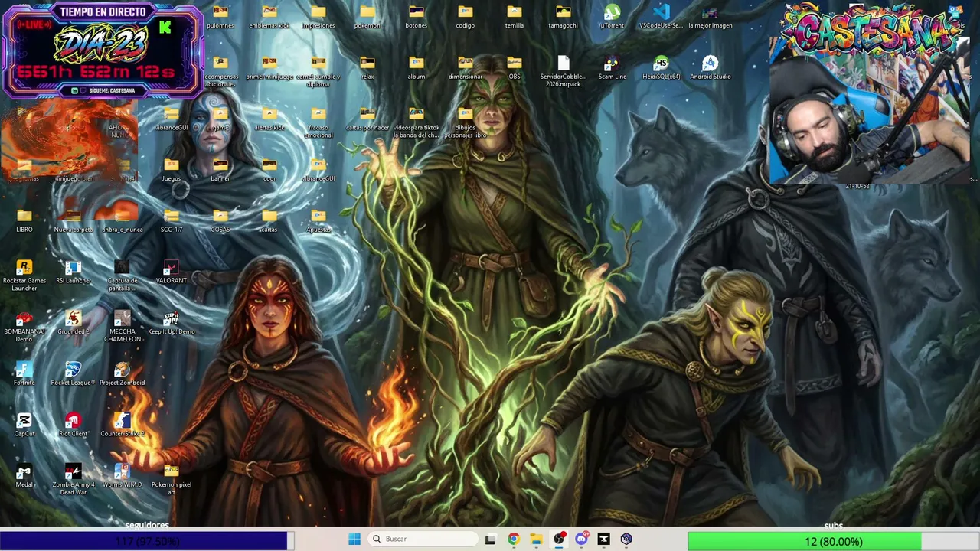This screenshot has height=551, width=980.
Task: Select the 'cartas por hacer' folder
Action: point(367,119)
